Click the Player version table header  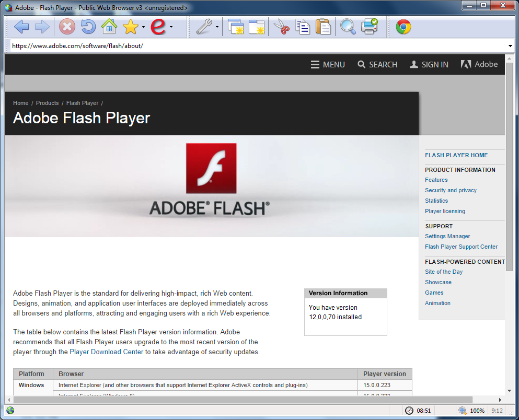pos(385,374)
